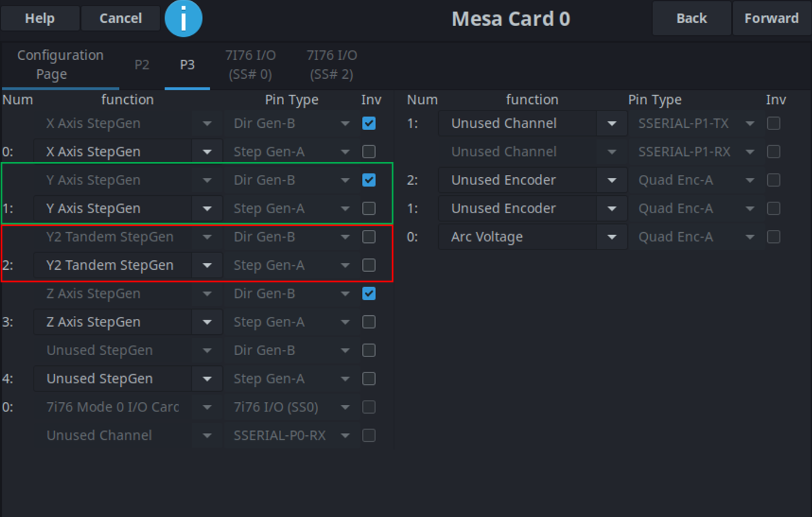Open the 7I76 I/O (SS# 0) tab
This screenshot has width=812, height=517.
tap(250, 64)
